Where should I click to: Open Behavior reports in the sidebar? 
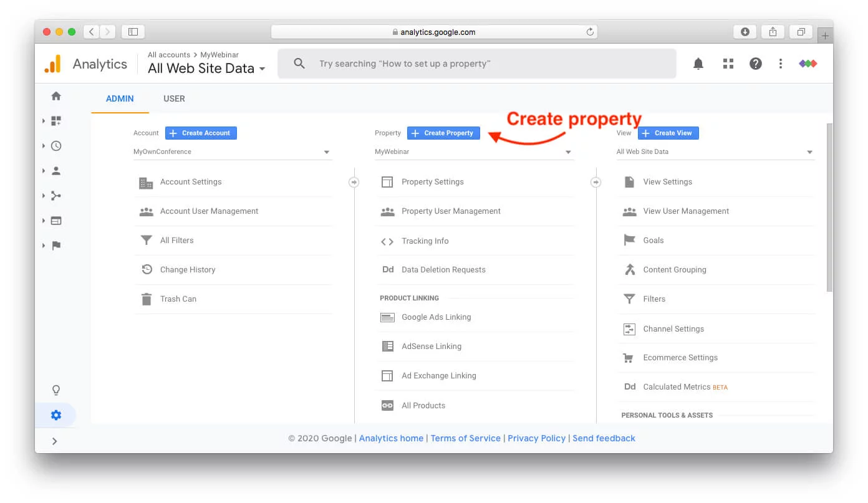coord(55,220)
